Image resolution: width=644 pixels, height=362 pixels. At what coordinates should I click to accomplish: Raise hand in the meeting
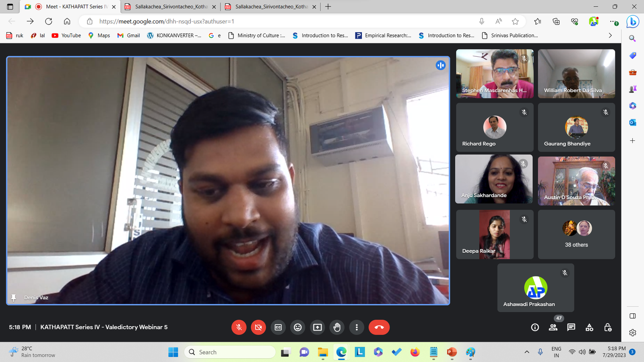[337, 327]
